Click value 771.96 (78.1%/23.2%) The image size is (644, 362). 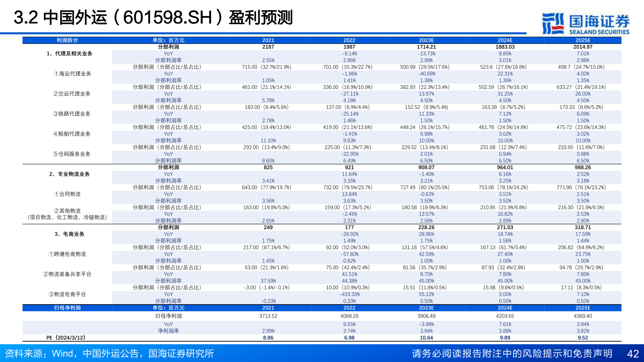[x=581, y=187]
